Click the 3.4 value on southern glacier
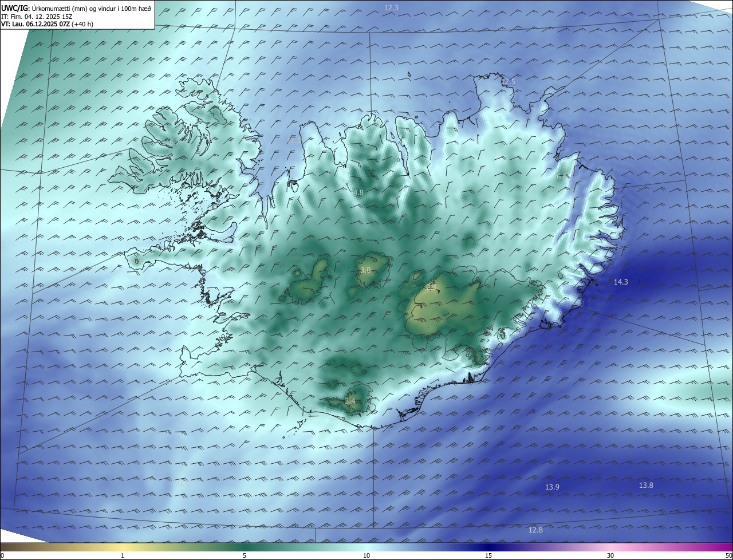 pyautogui.click(x=349, y=401)
